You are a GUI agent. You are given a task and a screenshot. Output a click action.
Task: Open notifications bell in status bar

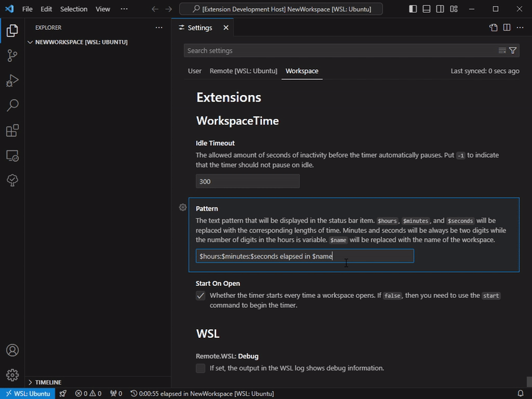pos(521,394)
